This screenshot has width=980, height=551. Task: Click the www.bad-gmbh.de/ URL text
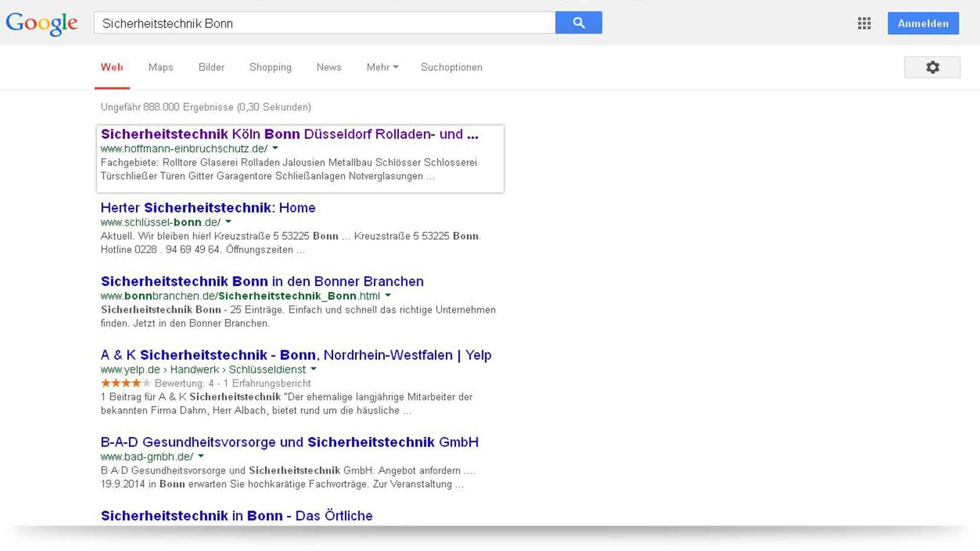click(x=146, y=457)
